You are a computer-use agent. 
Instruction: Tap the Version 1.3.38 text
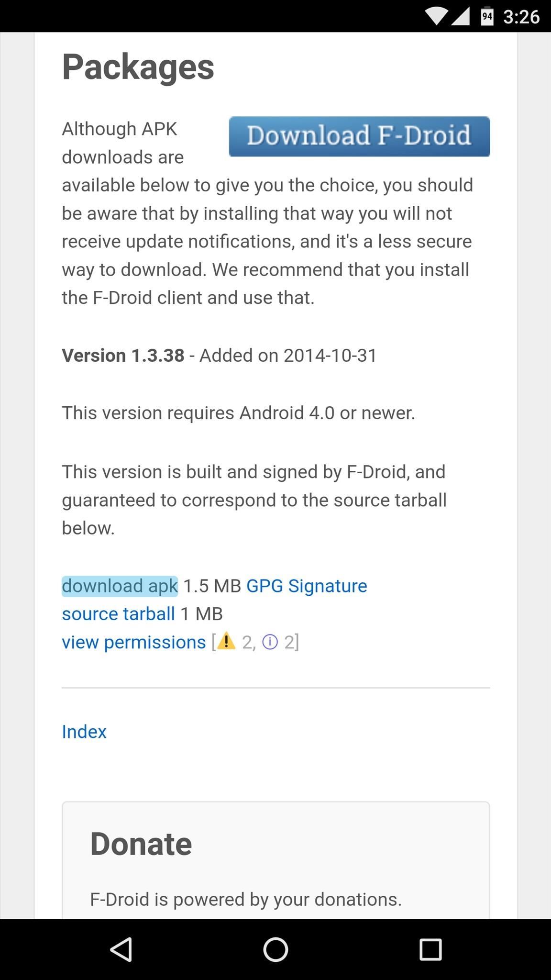(123, 356)
